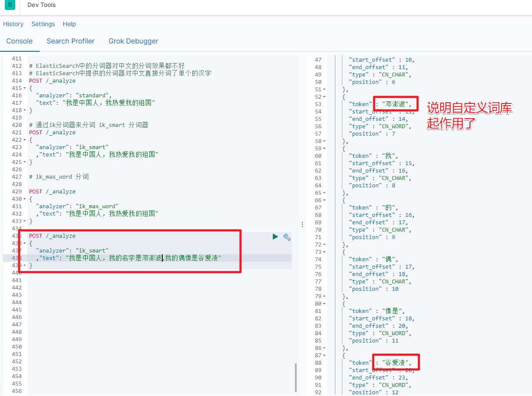Collapse the fold arrow at line 425
This screenshot has width=532, height=396.
(x=25, y=162)
